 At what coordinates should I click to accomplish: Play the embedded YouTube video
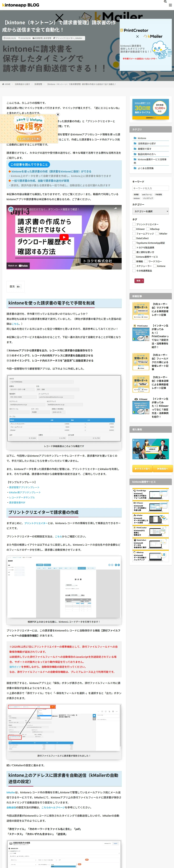[x=64, y=237]
